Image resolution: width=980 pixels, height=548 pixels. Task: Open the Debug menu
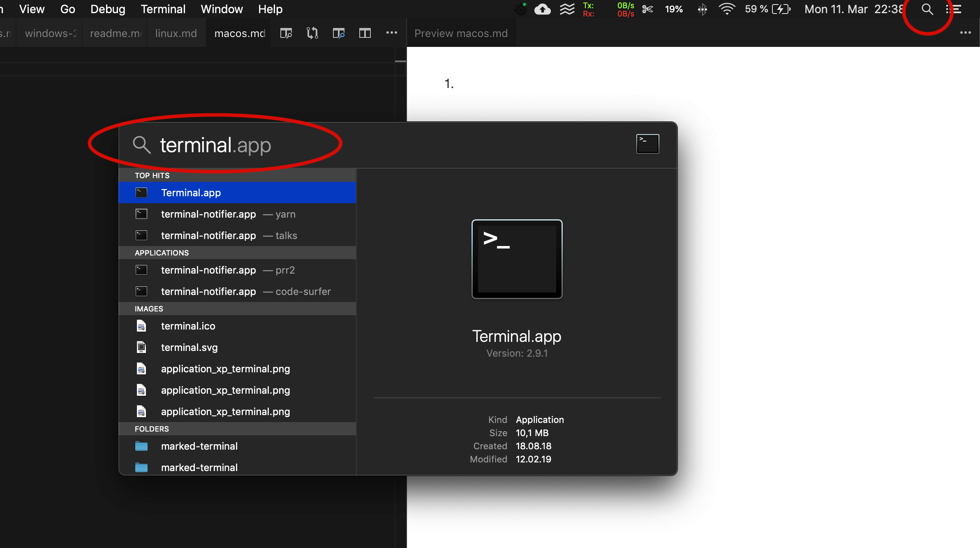(x=108, y=9)
